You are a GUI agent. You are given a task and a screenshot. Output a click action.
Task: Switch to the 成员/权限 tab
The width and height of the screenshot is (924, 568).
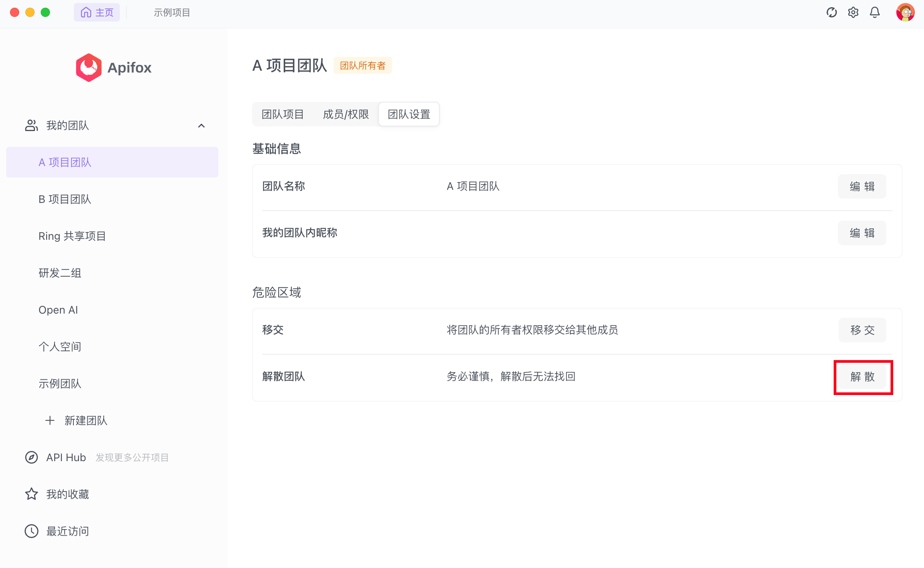click(x=346, y=114)
